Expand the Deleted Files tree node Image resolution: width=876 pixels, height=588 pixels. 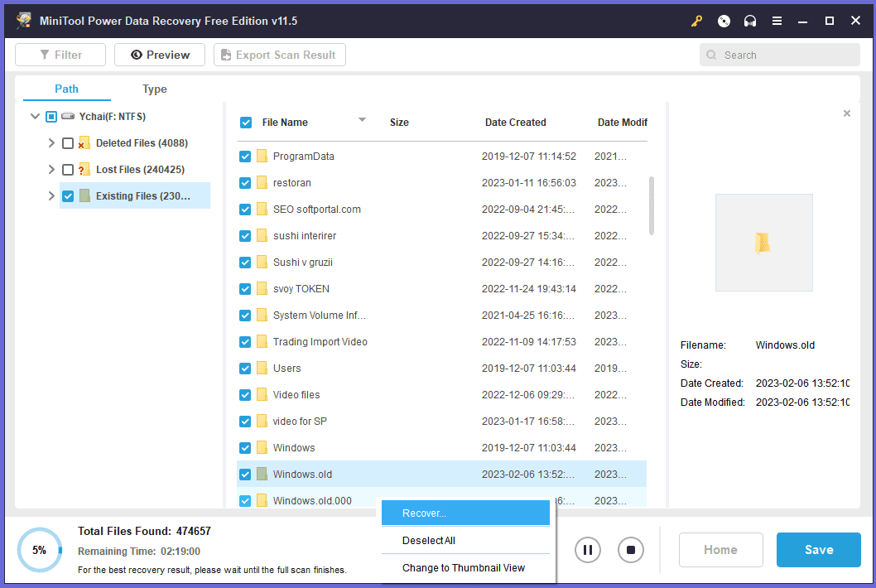pyautogui.click(x=51, y=143)
